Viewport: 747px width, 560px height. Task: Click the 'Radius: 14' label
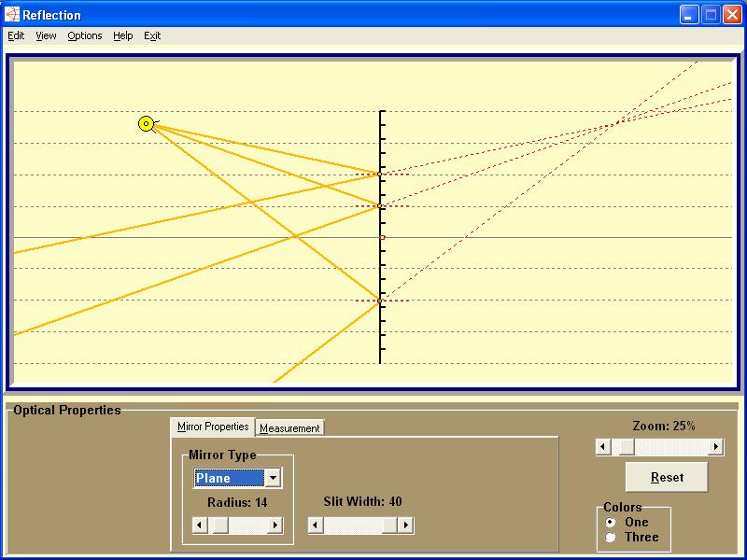tap(237, 502)
